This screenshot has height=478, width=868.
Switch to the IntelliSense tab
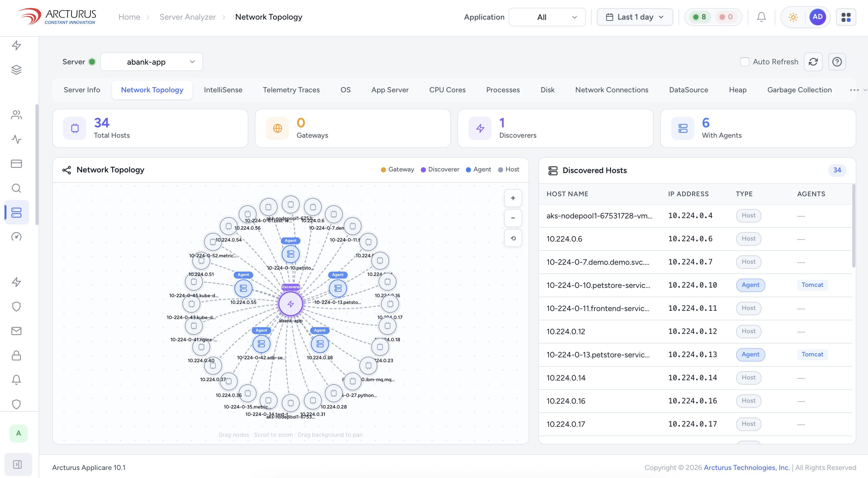coord(223,90)
